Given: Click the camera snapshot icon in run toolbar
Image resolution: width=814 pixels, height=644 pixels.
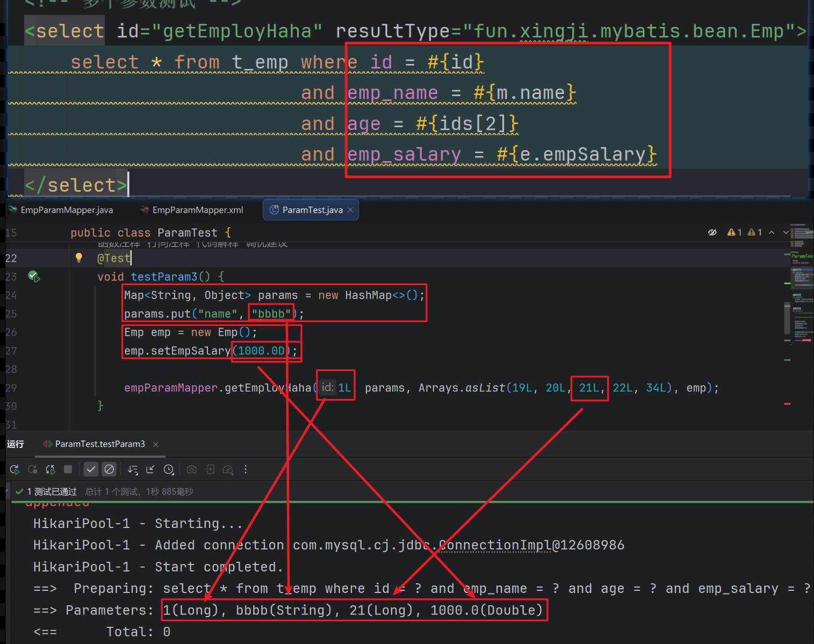Looking at the screenshot, I should 191,469.
